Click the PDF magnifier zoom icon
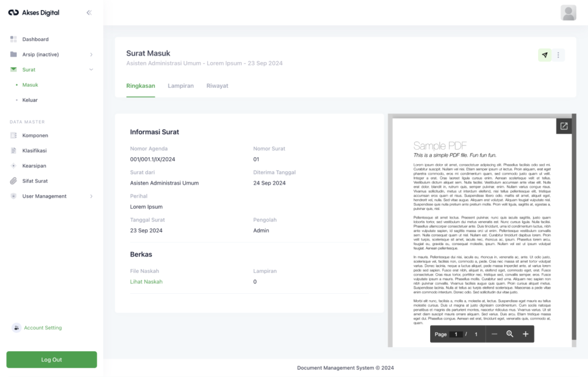 point(510,334)
